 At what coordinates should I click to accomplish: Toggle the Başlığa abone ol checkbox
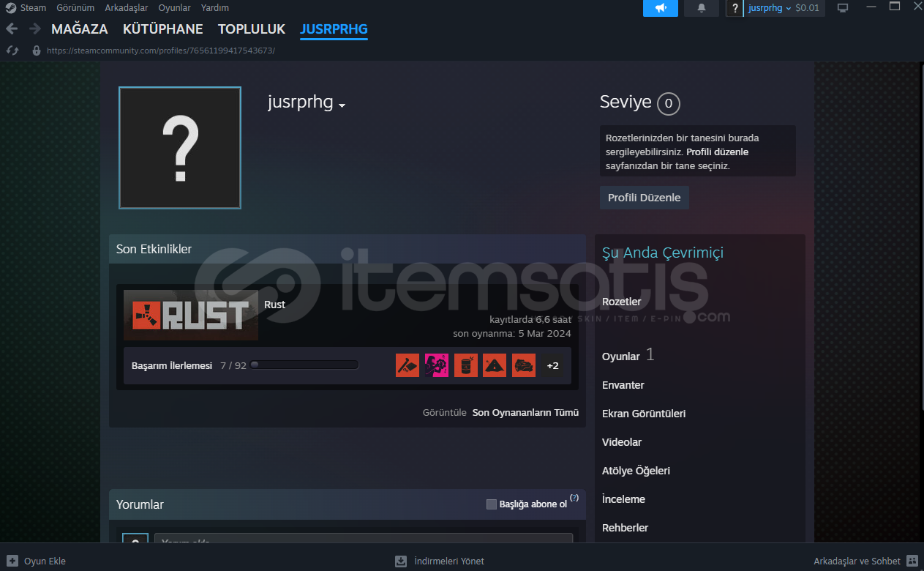pos(492,504)
